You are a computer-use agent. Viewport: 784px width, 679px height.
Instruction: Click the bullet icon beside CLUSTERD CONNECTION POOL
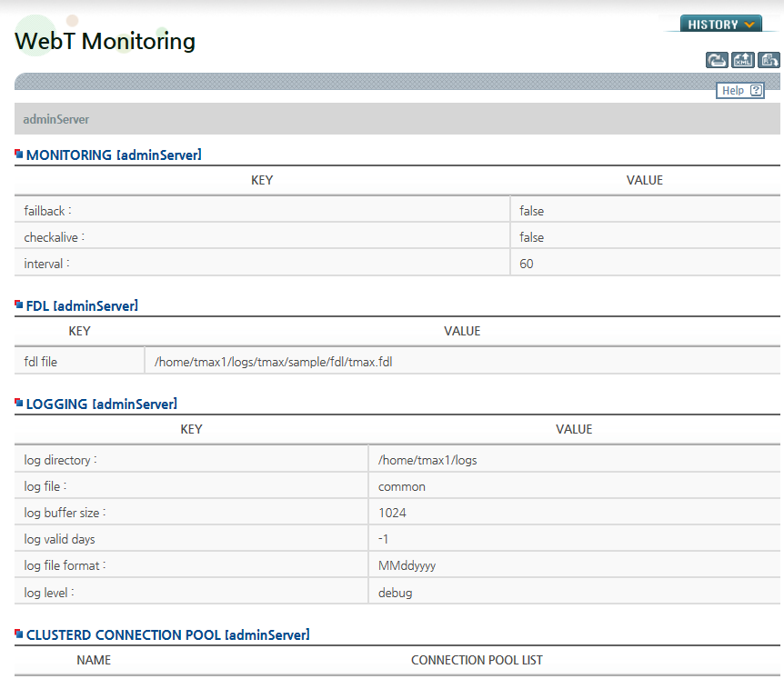click(x=19, y=634)
